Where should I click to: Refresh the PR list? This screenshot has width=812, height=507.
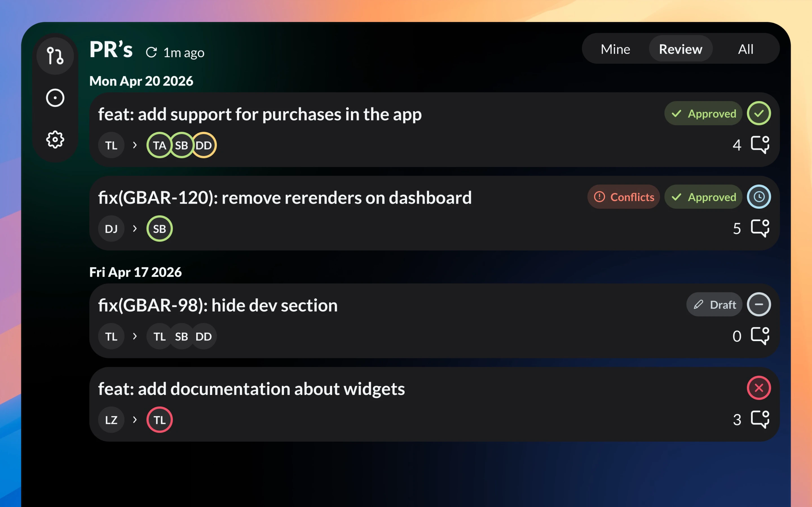pos(152,52)
